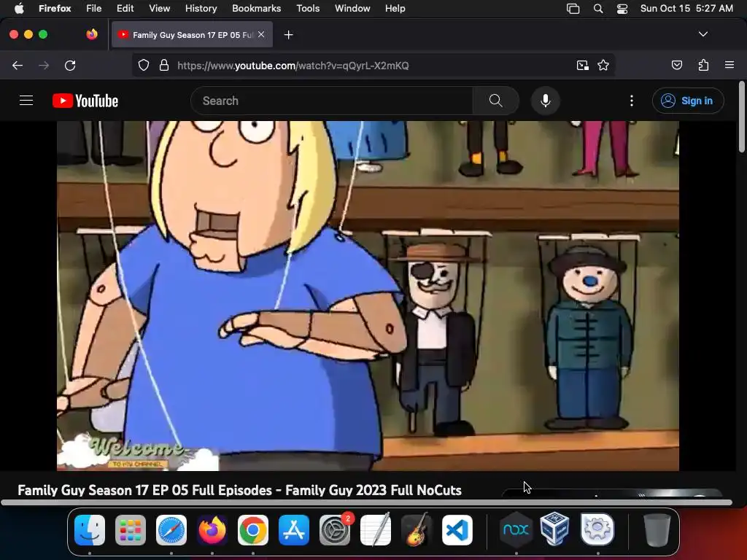Open the Help menu
Image resolution: width=747 pixels, height=560 pixels.
395,9
